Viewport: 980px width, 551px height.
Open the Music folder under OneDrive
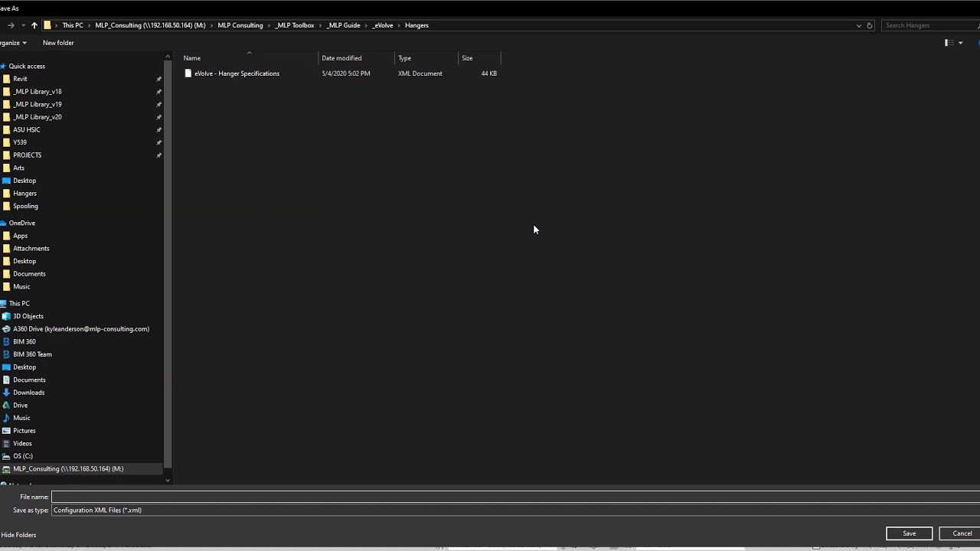coord(21,287)
